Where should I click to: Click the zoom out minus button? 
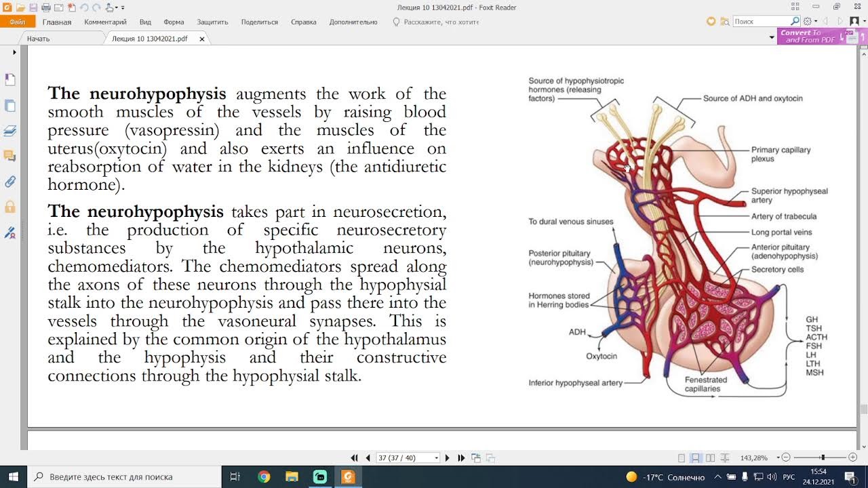tap(785, 458)
